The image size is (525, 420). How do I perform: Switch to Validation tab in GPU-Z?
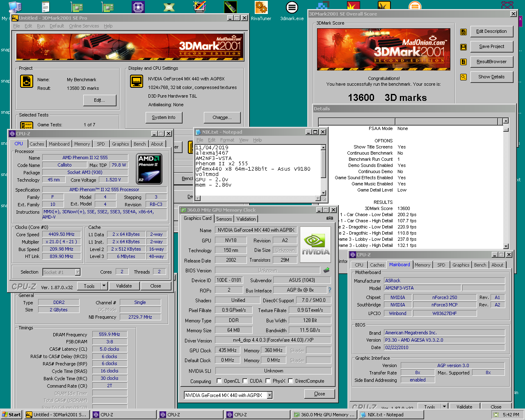[x=246, y=219]
